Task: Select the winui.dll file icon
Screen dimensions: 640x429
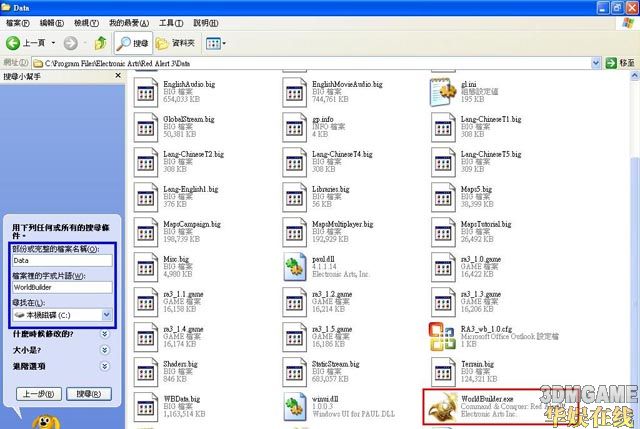Action: pos(295,407)
